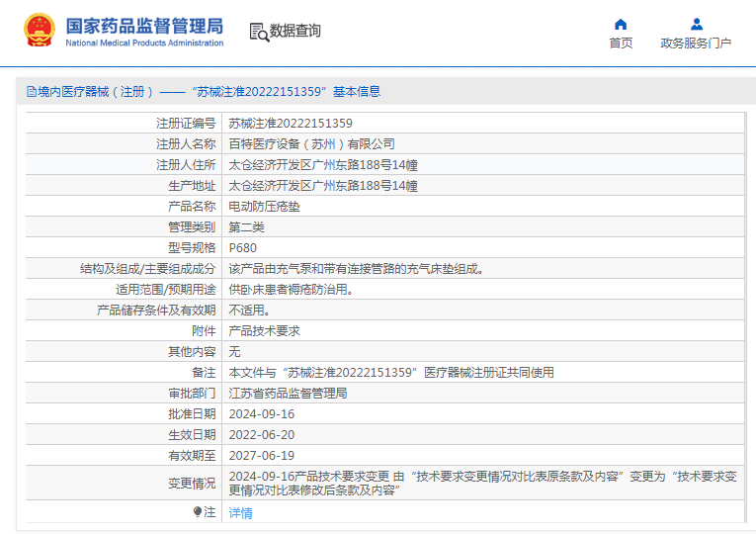
Task: Click the 变更情况 label
Action: pyautogui.click(x=192, y=483)
